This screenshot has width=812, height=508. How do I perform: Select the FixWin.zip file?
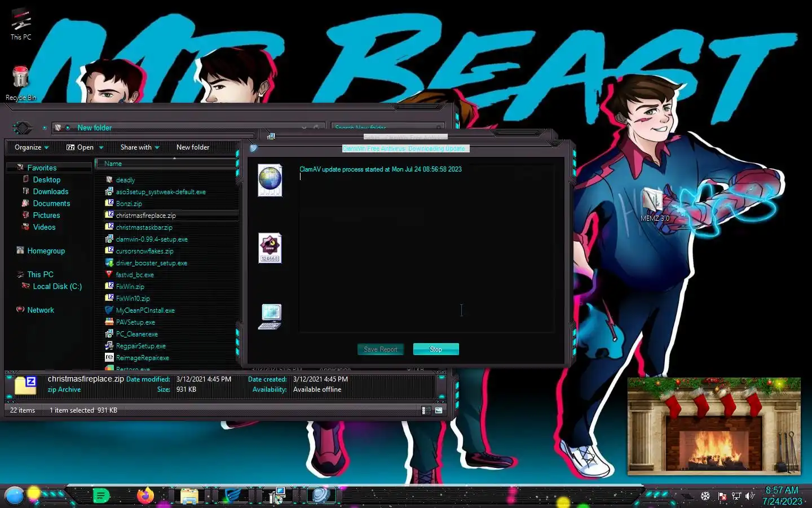coord(130,287)
